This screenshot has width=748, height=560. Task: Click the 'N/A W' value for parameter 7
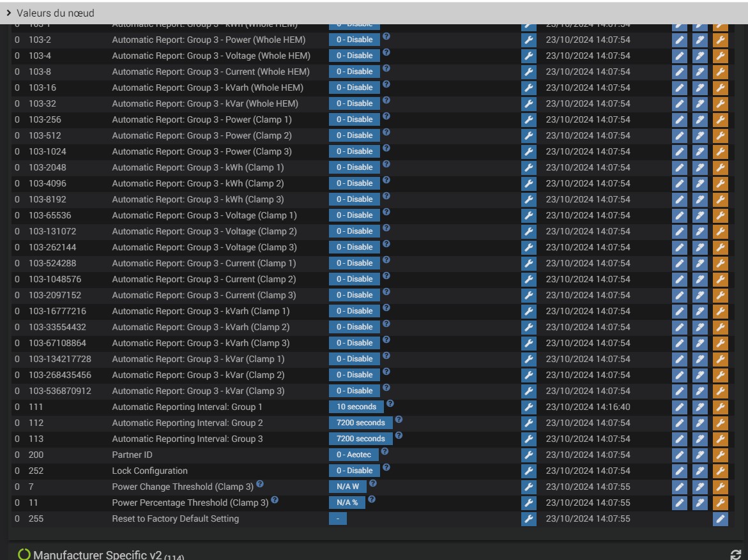(347, 487)
